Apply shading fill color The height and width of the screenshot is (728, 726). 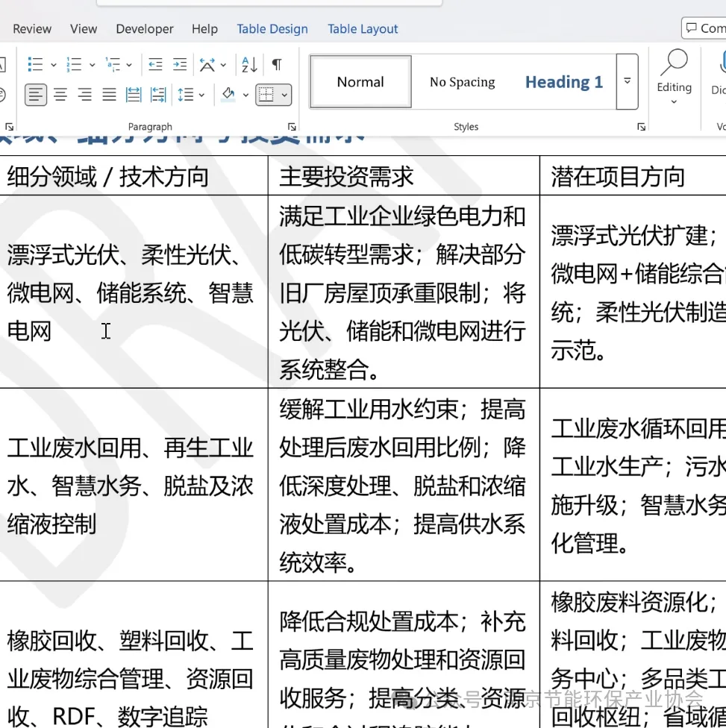(228, 95)
